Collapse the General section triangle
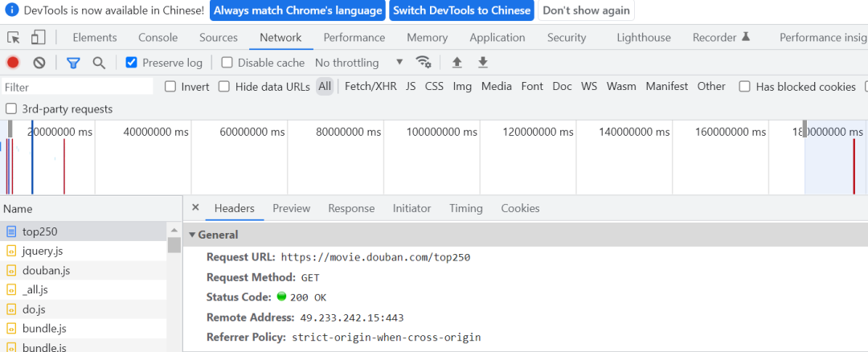Image resolution: width=868 pixels, height=352 pixels. point(192,235)
